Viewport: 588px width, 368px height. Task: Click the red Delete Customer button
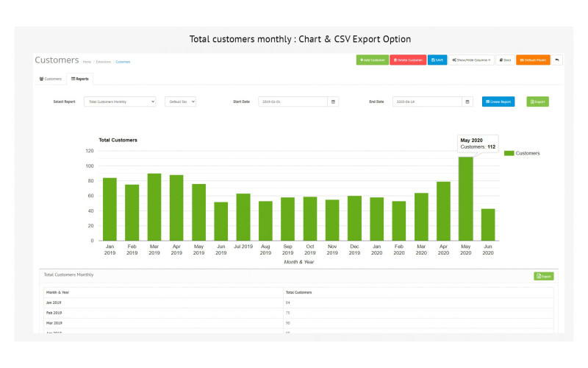pos(408,60)
